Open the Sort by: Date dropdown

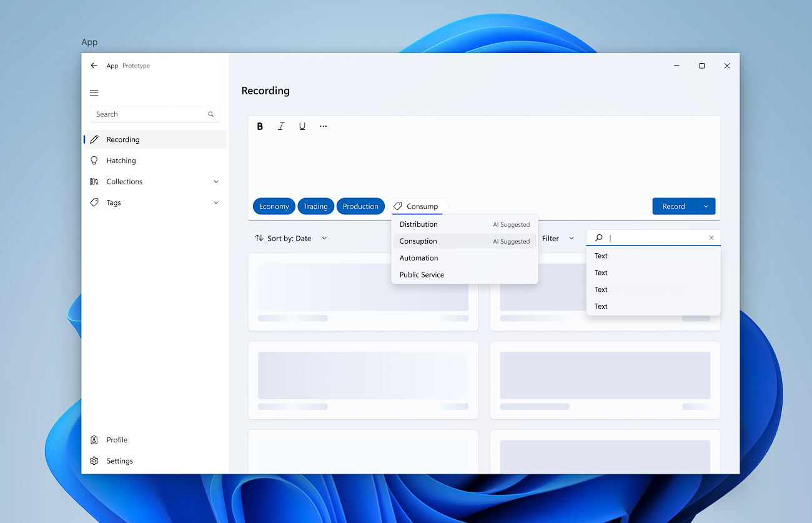(291, 238)
